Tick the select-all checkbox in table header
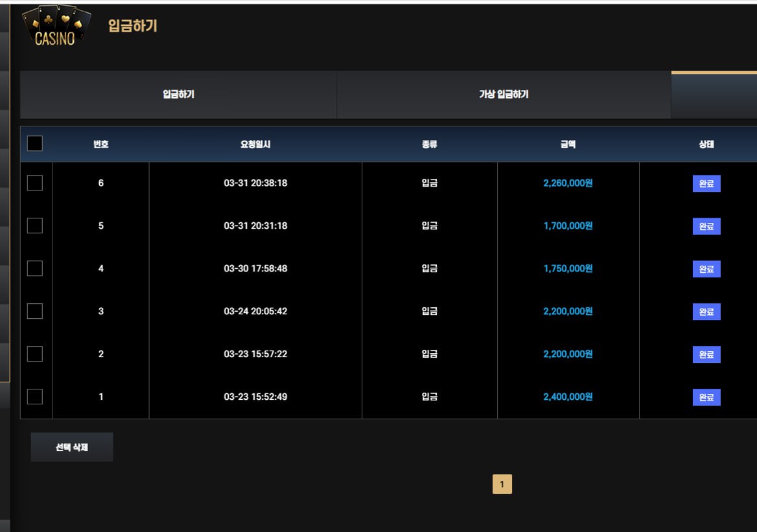The height and width of the screenshot is (532, 757). pos(35,144)
